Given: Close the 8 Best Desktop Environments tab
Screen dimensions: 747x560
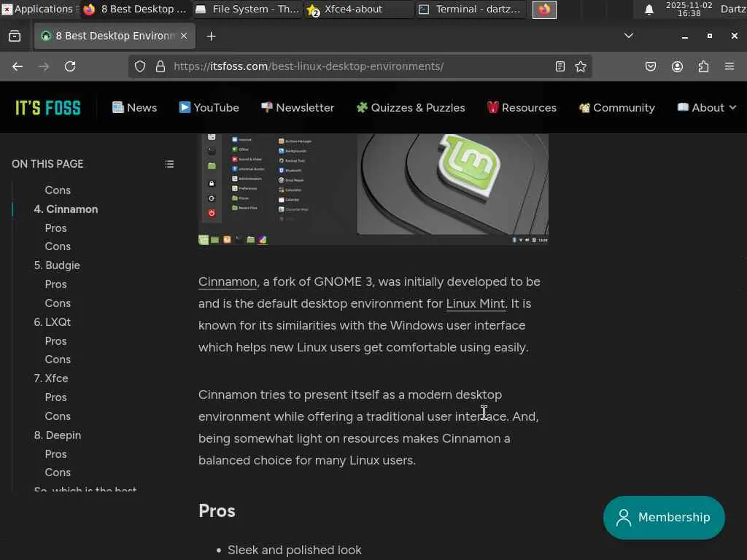Looking at the screenshot, I should coord(184,36).
